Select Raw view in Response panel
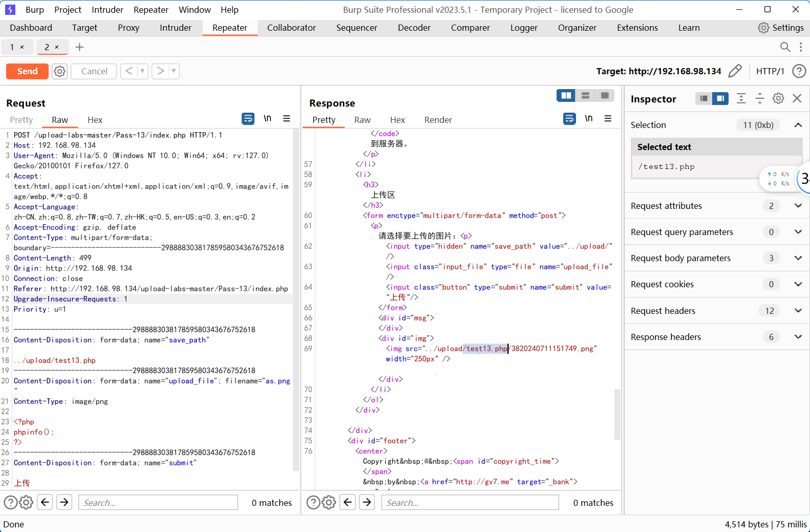The width and height of the screenshot is (810, 532). pyautogui.click(x=363, y=120)
